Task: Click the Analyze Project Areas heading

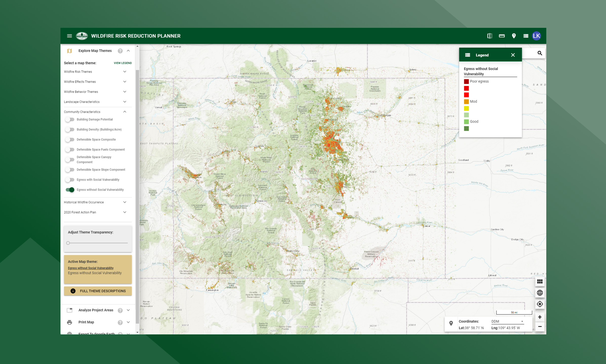Action: tap(96, 310)
